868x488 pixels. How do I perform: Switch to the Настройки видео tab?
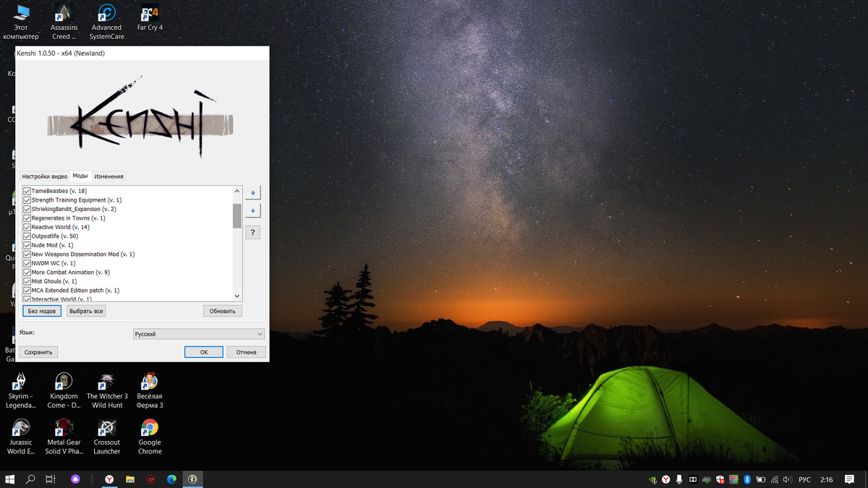(x=44, y=176)
